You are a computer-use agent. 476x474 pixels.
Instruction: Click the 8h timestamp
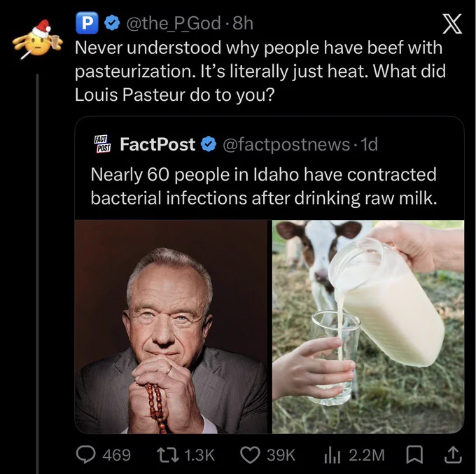click(x=243, y=23)
